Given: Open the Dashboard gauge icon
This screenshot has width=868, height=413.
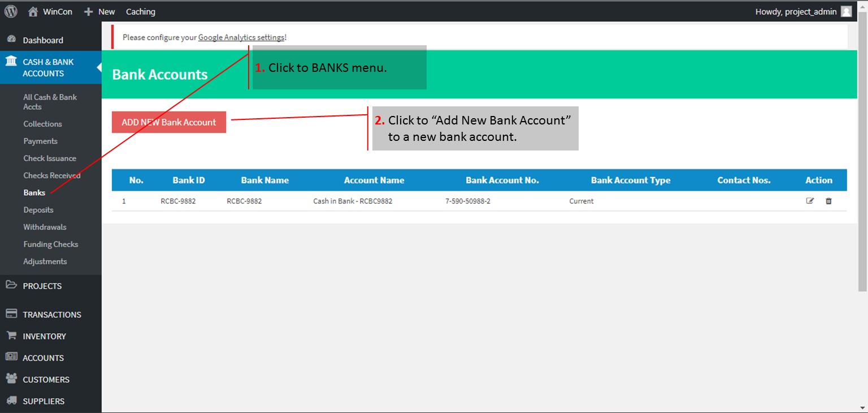Looking at the screenshot, I should [x=11, y=40].
